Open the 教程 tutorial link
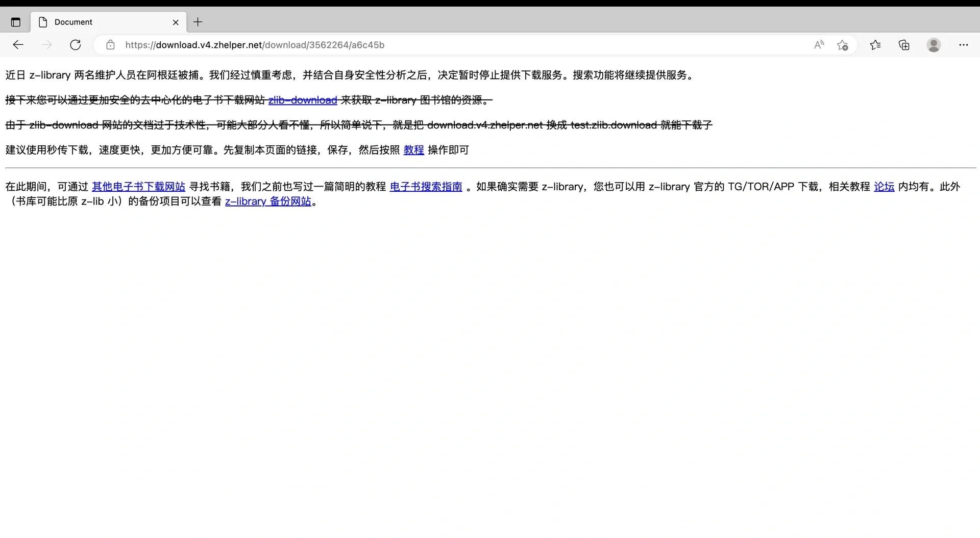980x538 pixels. click(x=414, y=150)
